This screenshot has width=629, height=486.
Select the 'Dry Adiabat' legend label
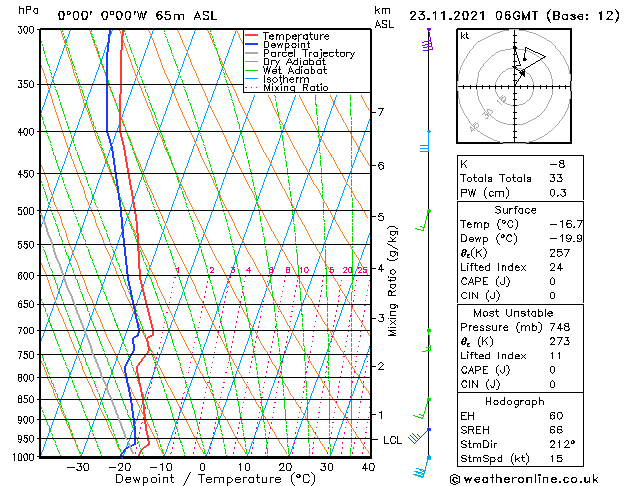point(294,62)
